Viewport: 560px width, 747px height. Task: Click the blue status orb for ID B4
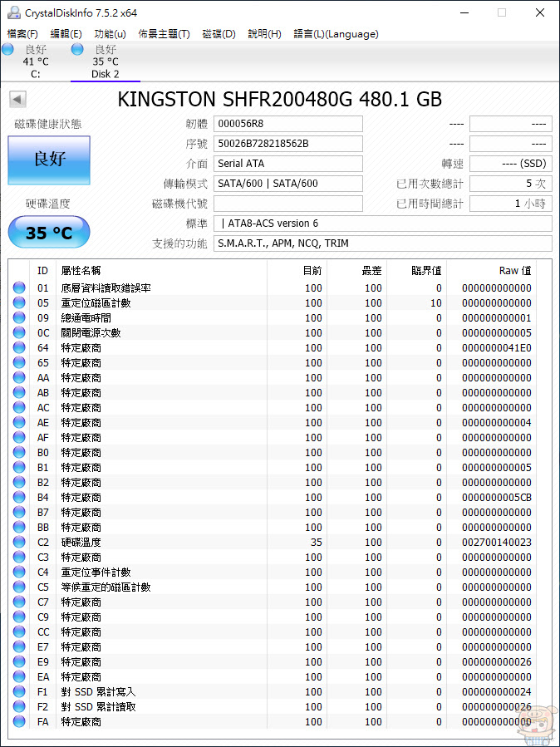click(19, 498)
